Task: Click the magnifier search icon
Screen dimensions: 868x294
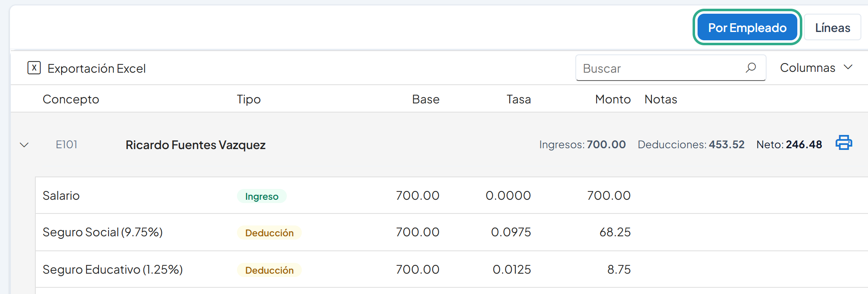Action: point(751,68)
